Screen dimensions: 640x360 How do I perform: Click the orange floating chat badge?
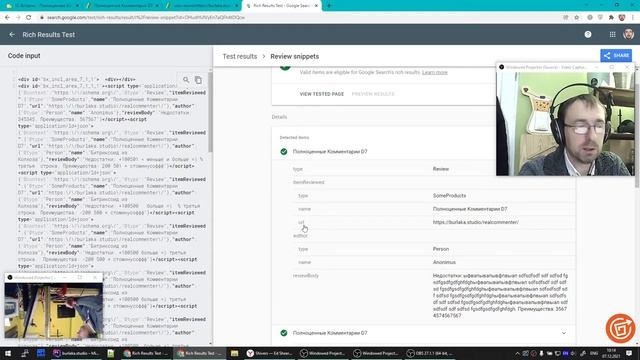point(620,328)
